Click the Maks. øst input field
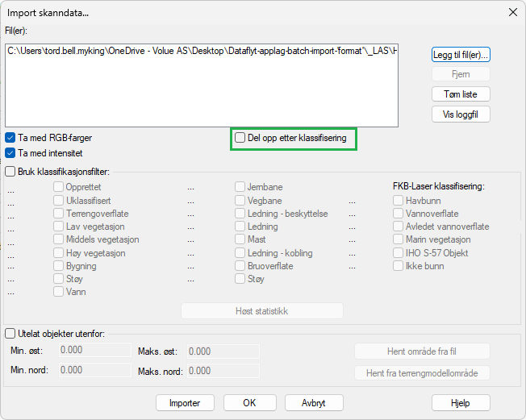This screenshot has width=526, height=420. pyautogui.click(x=223, y=351)
